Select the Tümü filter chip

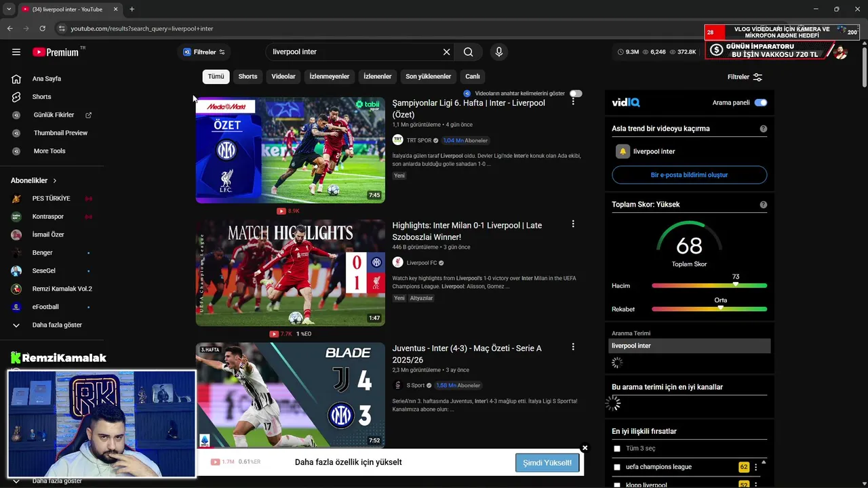(x=216, y=77)
